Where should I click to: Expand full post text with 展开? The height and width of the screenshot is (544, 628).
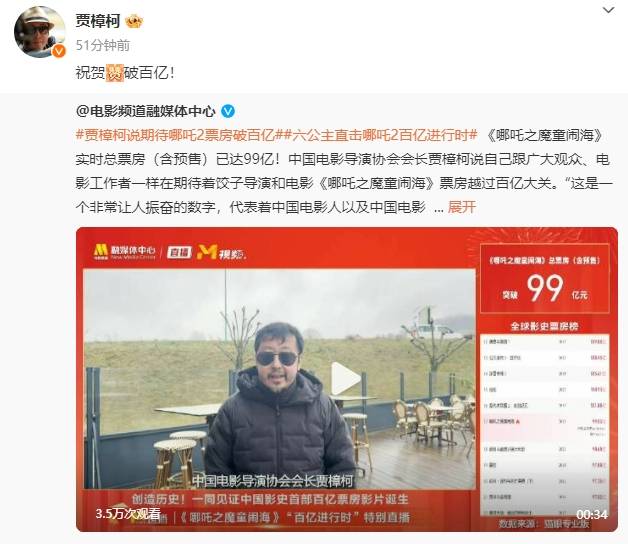(x=462, y=207)
